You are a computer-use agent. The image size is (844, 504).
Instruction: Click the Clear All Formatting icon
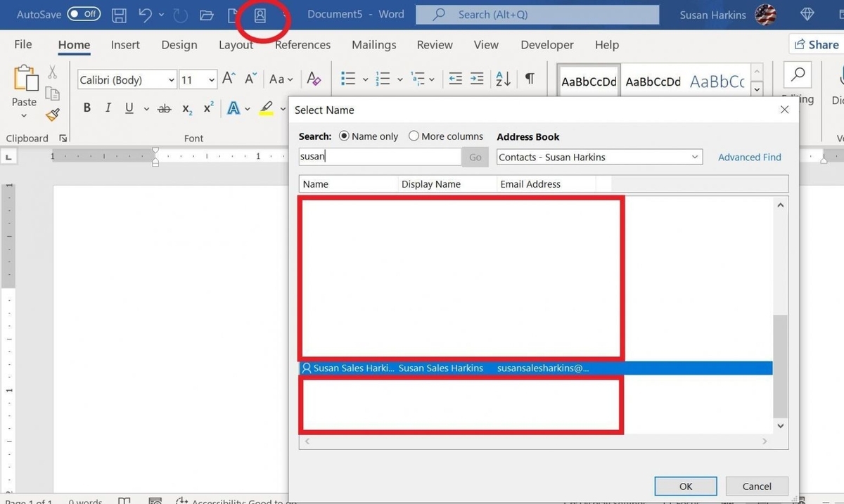pos(314,79)
